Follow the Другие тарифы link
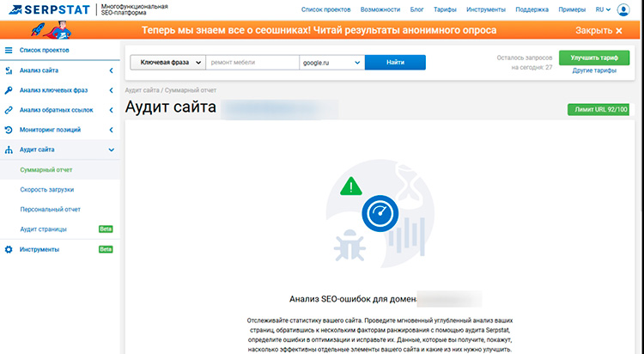 [x=594, y=70]
